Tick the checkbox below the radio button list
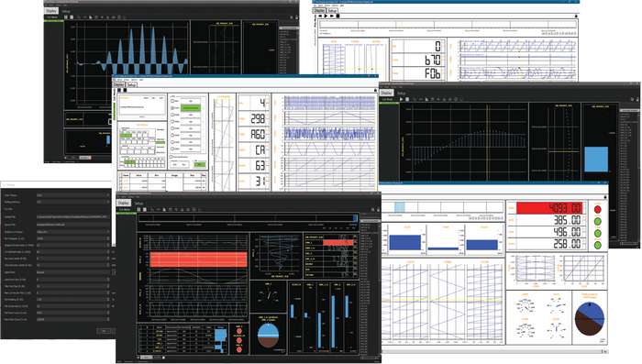 pyautogui.click(x=172, y=157)
